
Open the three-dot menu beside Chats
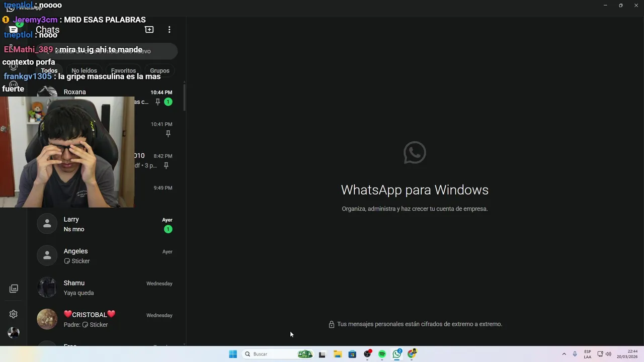[169, 30]
